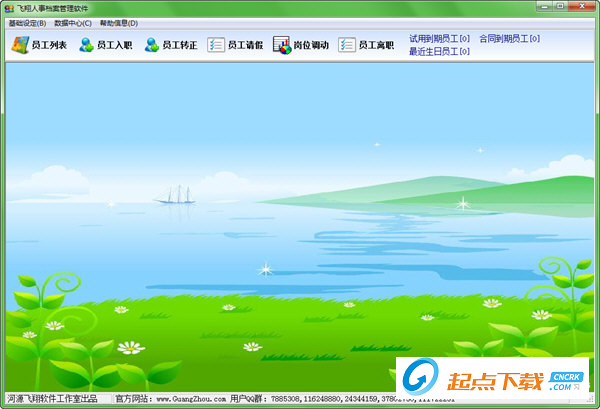Open the 帮助信息(D) menu
The image size is (600, 409).
tap(119, 23)
